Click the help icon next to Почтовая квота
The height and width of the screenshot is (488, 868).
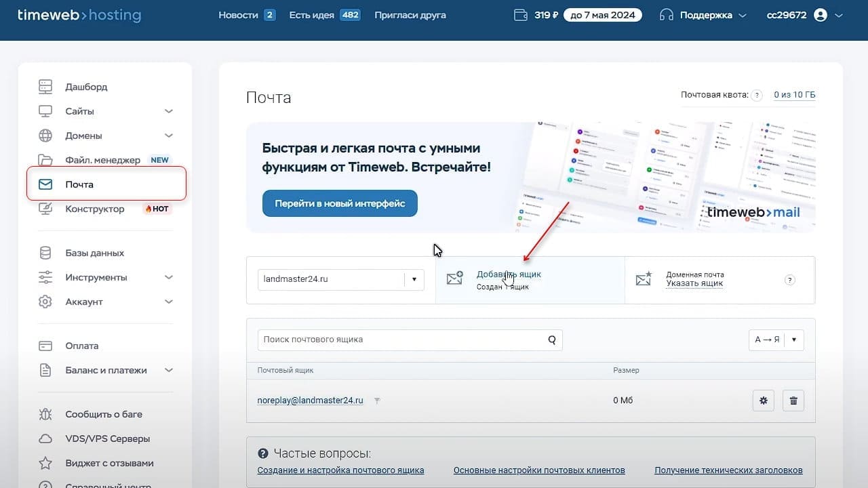point(757,95)
